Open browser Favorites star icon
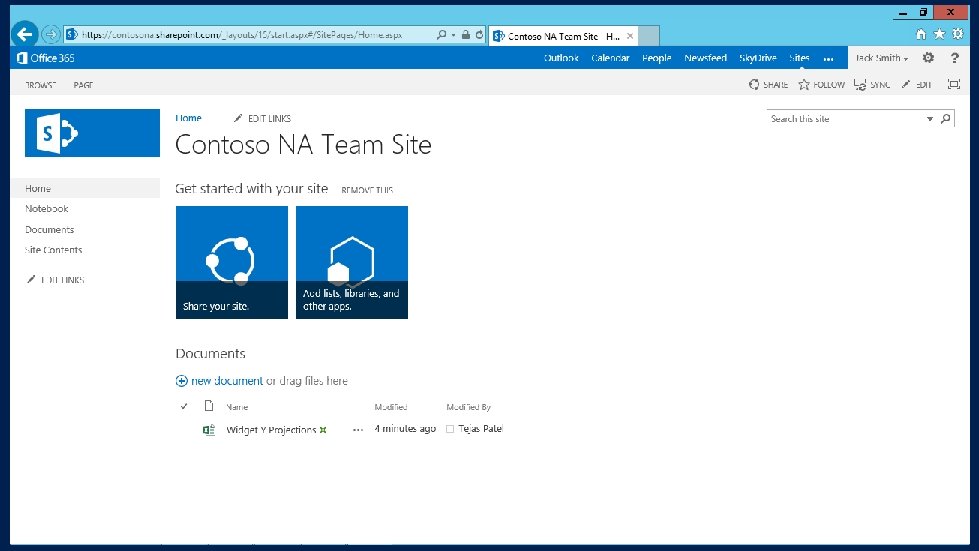The height and width of the screenshot is (551, 979). coord(939,34)
